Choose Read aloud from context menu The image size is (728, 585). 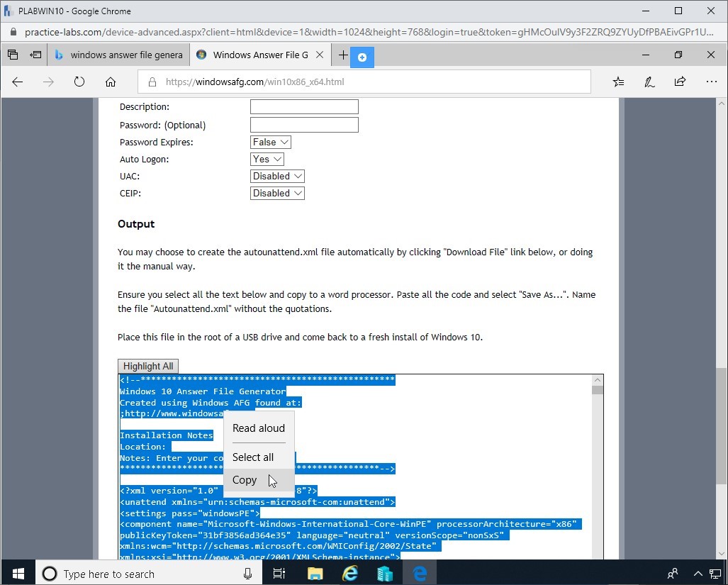click(x=259, y=428)
